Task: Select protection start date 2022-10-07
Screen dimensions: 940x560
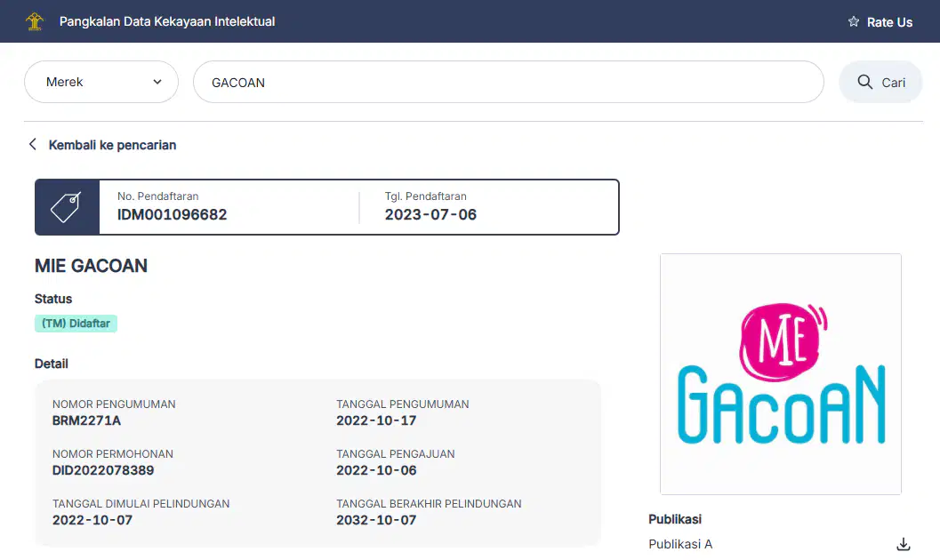Action: click(x=92, y=520)
